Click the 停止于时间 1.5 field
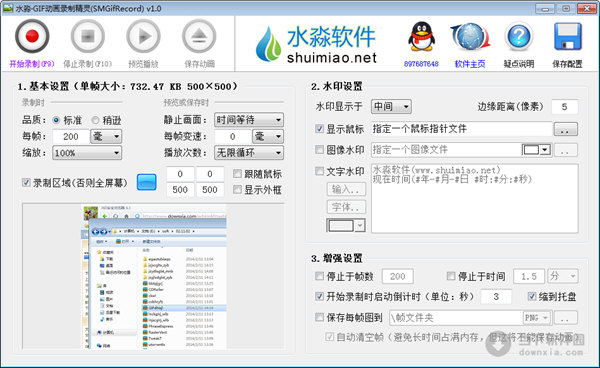This screenshot has width=600, height=368. pos(529,276)
